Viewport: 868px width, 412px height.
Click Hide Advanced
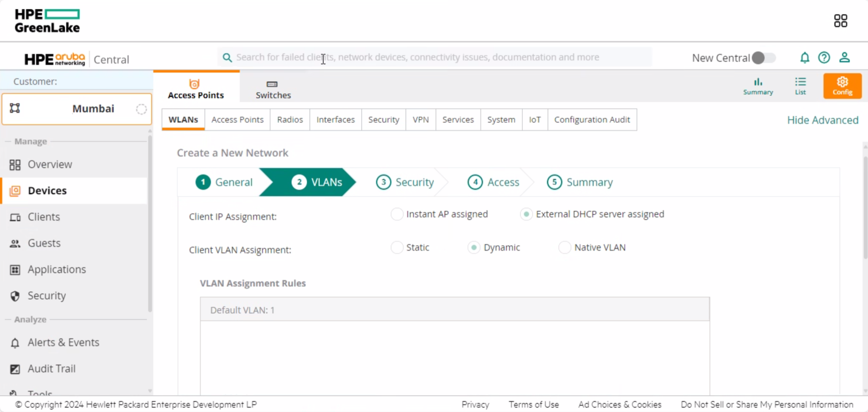(x=822, y=120)
